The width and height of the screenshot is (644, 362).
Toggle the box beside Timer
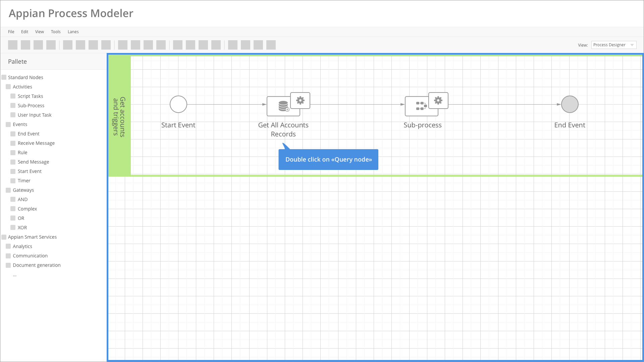[13, 181]
